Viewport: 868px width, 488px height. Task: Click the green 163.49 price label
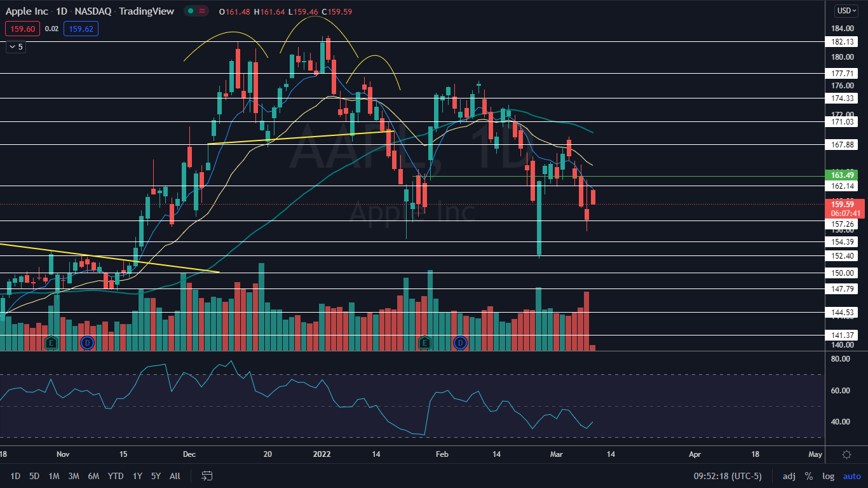pyautogui.click(x=843, y=175)
